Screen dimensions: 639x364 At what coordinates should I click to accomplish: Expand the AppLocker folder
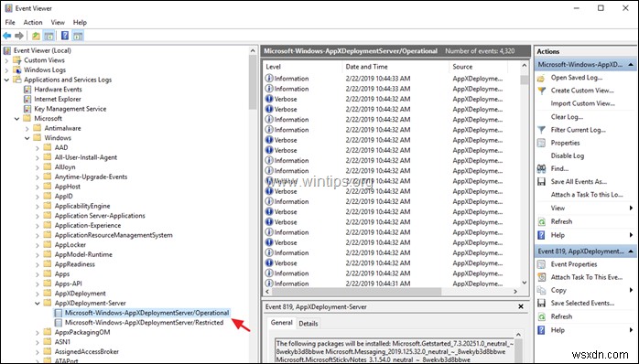tap(38, 245)
